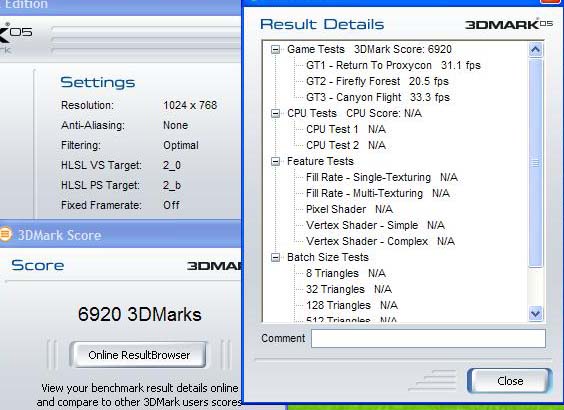Select the 8 Triangles row
This screenshot has width=564, height=410.
(346, 273)
